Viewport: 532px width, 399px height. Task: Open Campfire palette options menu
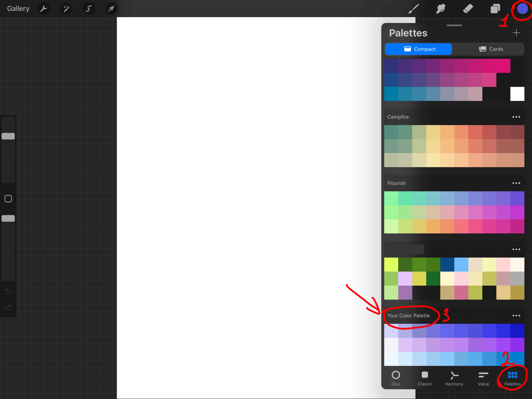(x=516, y=117)
